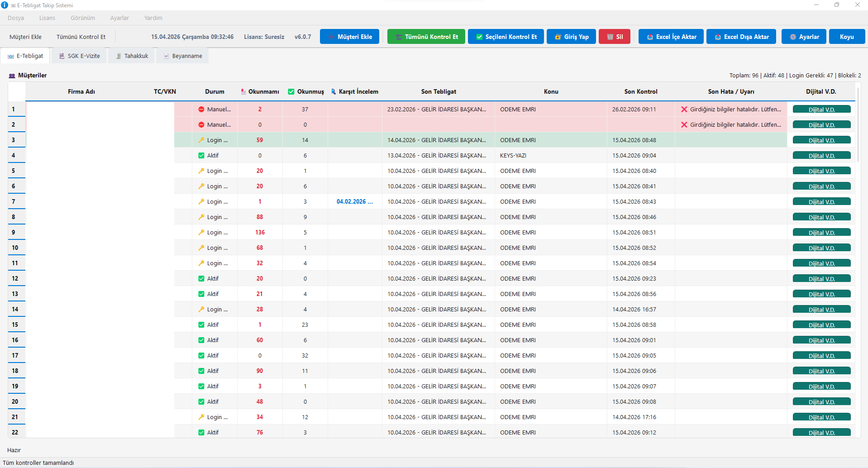Click the Aktif status checkbox in row 12

coord(201,279)
